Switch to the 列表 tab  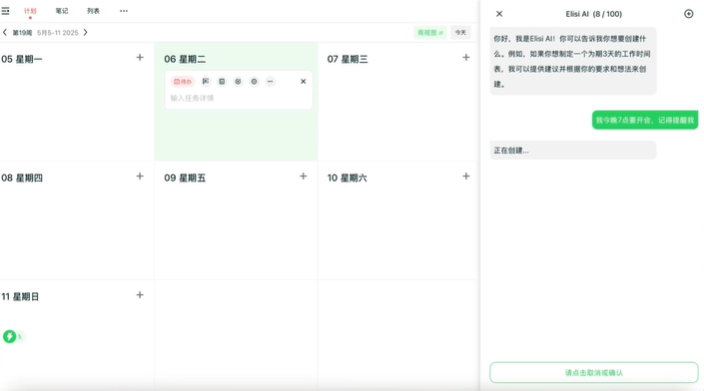(x=93, y=11)
